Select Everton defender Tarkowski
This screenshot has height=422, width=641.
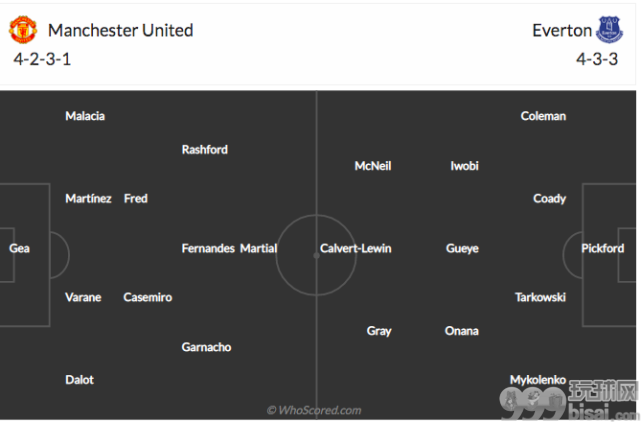coord(540,297)
